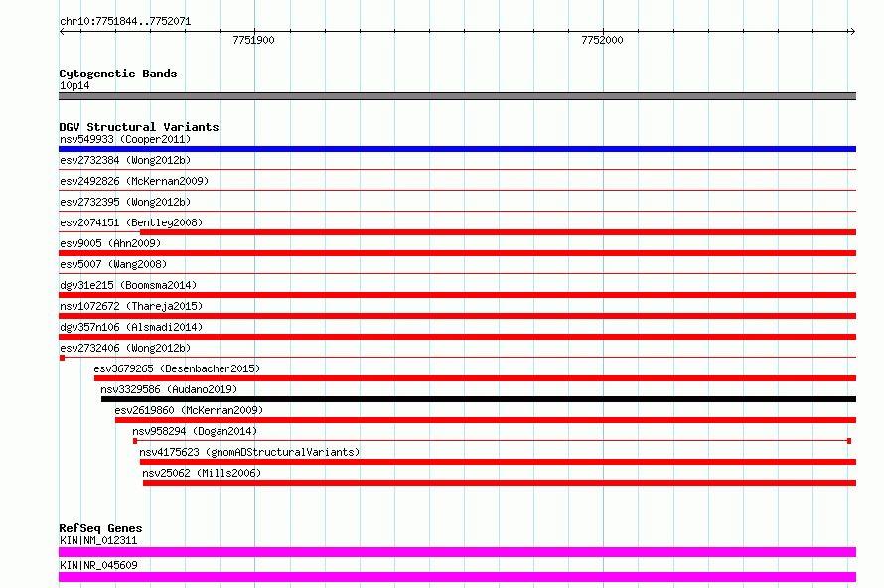
Task: Open gene KIN|NM_012311 label
Action: pyautogui.click(x=98, y=540)
